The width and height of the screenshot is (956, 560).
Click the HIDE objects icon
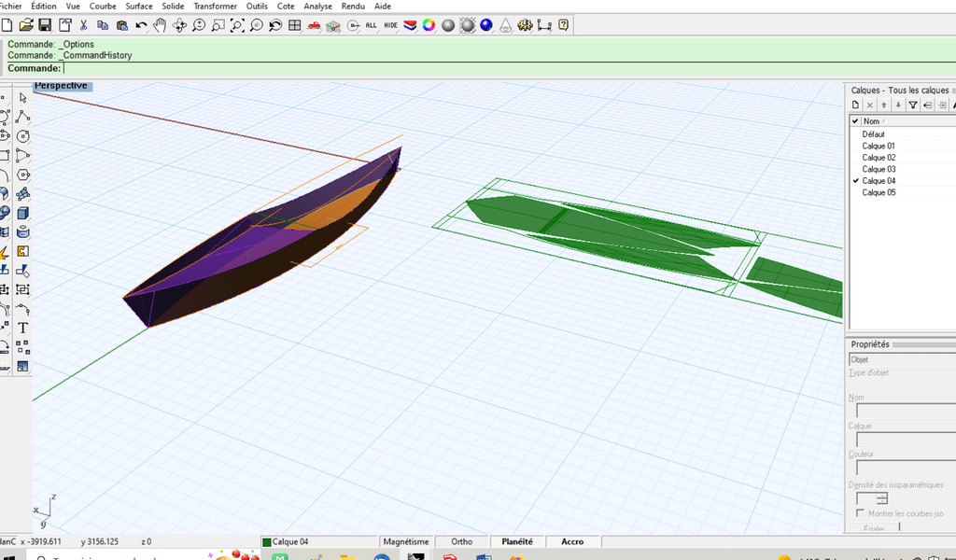(391, 25)
